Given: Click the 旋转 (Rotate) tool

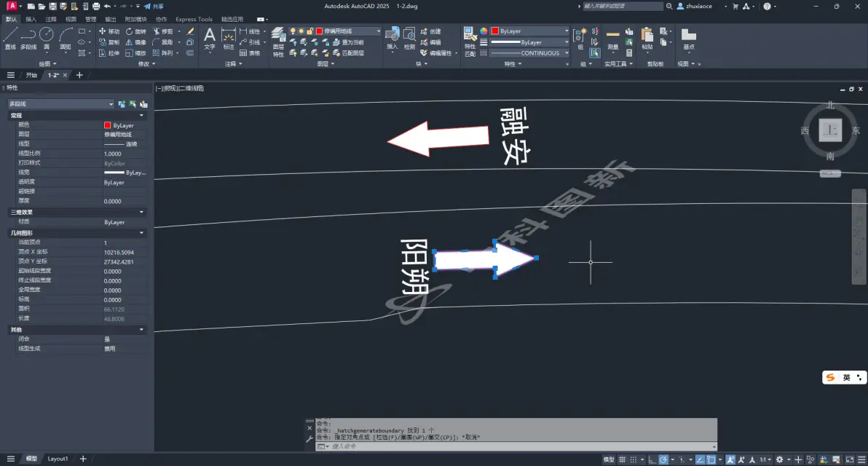Looking at the screenshot, I should (x=135, y=31).
